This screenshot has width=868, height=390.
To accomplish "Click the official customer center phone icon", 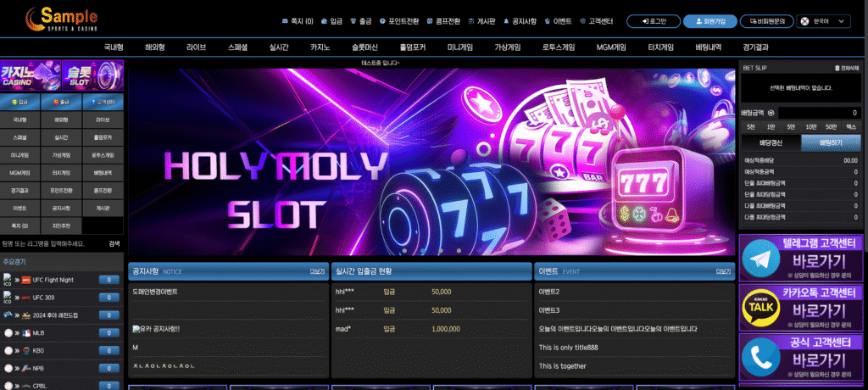I will click(761, 356).
